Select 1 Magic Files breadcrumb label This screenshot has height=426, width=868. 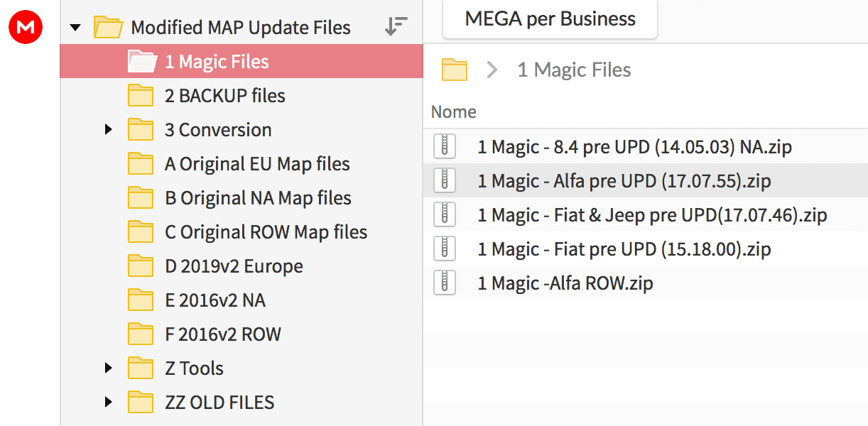(x=574, y=70)
